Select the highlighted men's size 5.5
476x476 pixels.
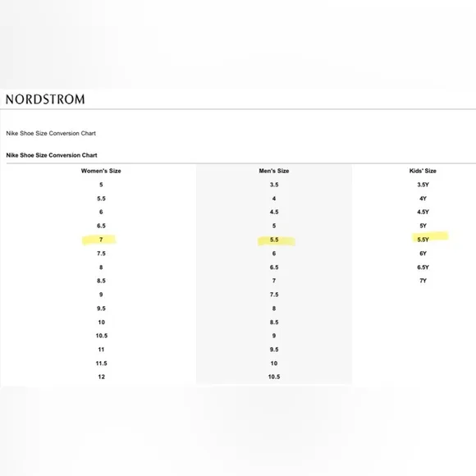[x=274, y=240]
